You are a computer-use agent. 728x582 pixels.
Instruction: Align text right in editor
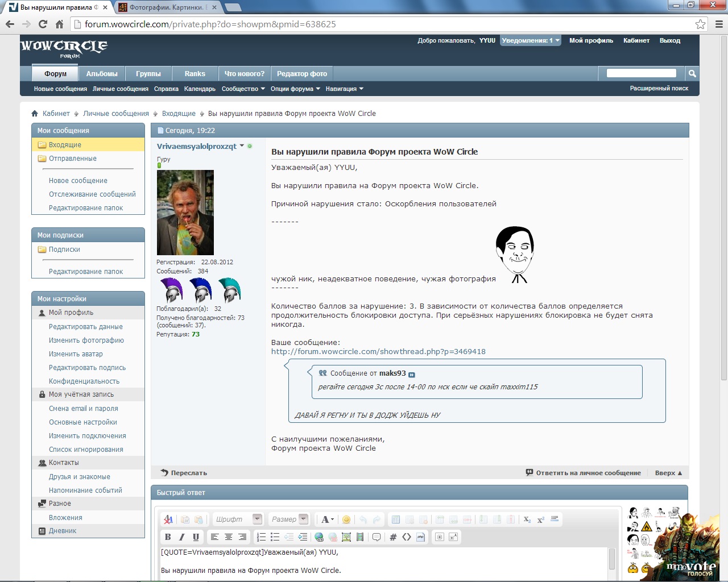(242, 537)
